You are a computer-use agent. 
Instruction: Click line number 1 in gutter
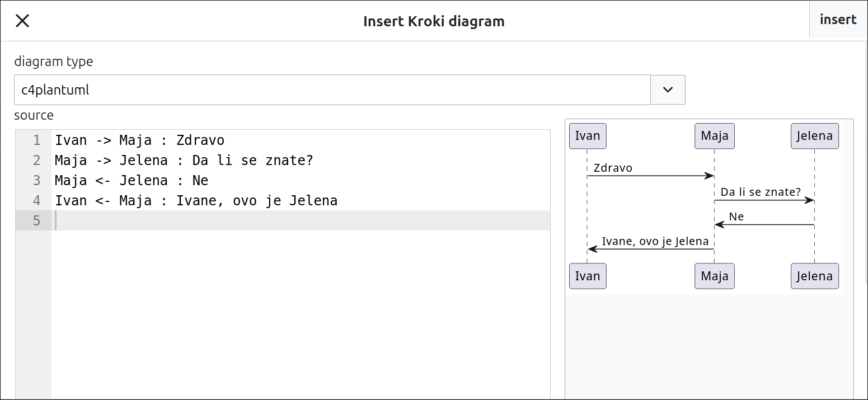point(36,140)
